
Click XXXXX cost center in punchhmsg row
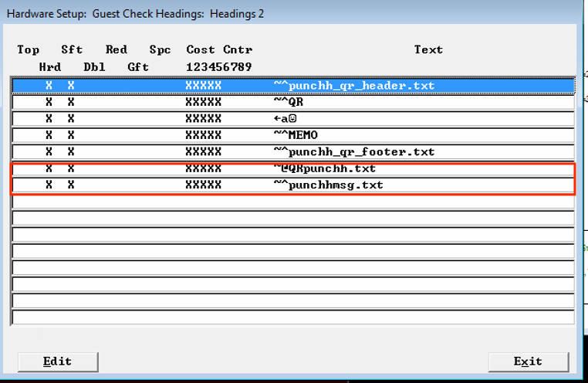tap(203, 185)
